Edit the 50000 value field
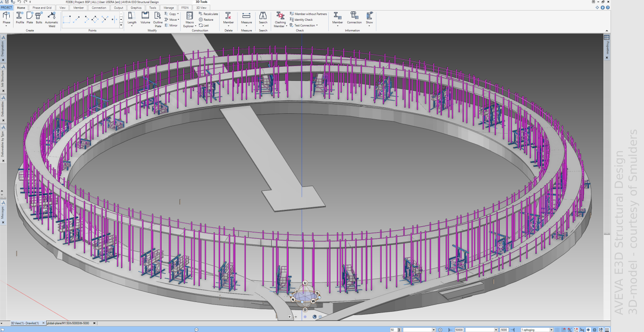 coord(459,329)
